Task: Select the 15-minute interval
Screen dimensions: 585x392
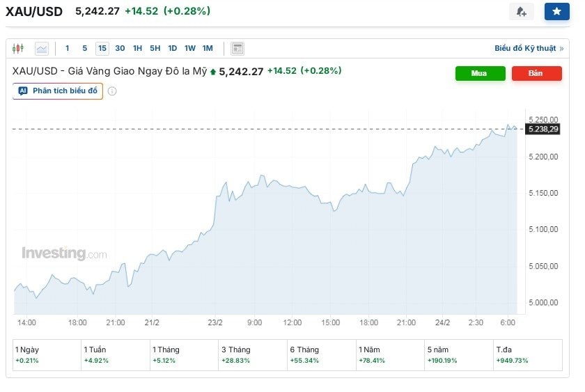Action: (102, 48)
